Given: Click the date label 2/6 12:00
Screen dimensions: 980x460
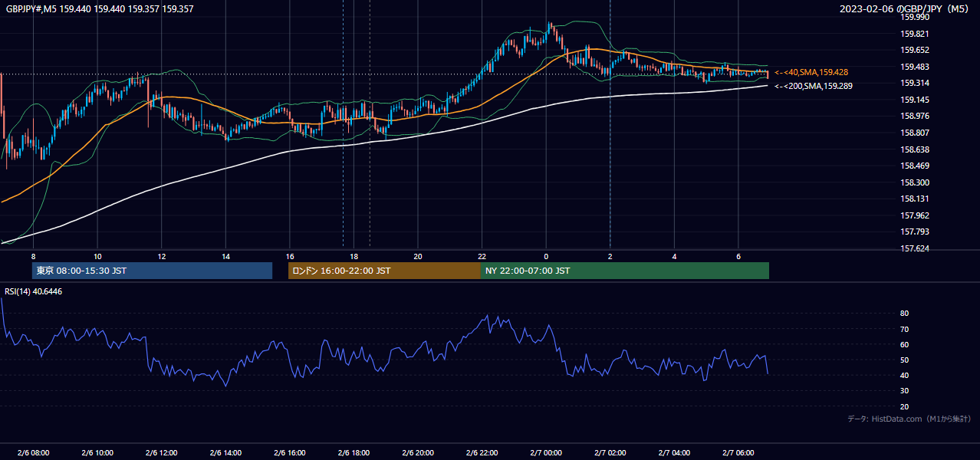Looking at the screenshot, I should 161,453.
